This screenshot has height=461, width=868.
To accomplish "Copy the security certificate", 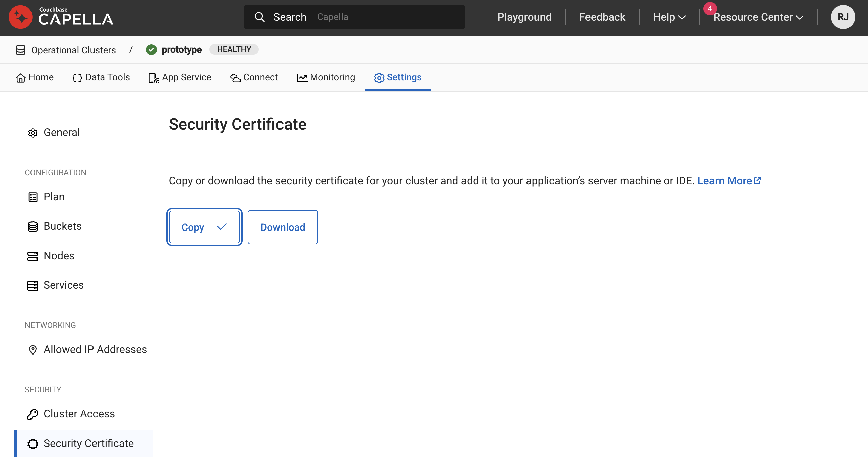I will click(204, 227).
